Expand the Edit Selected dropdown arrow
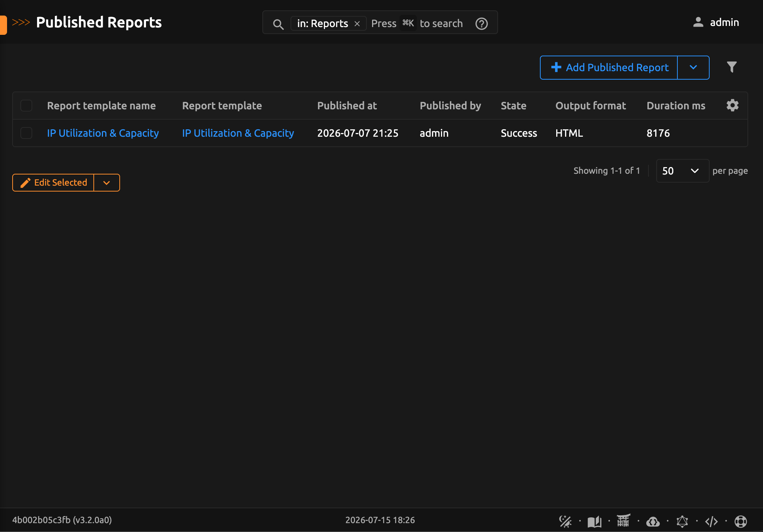 [x=107, y=183]
